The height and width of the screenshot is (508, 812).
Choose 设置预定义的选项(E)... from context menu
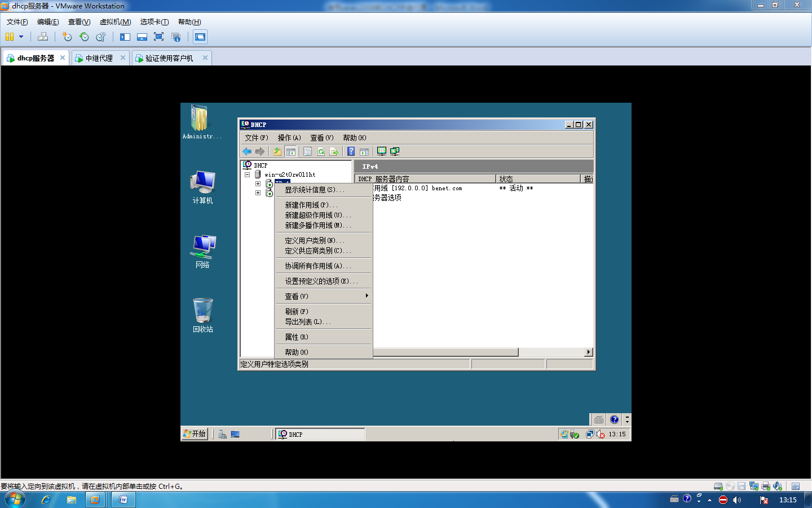click(x=324, y=281)
